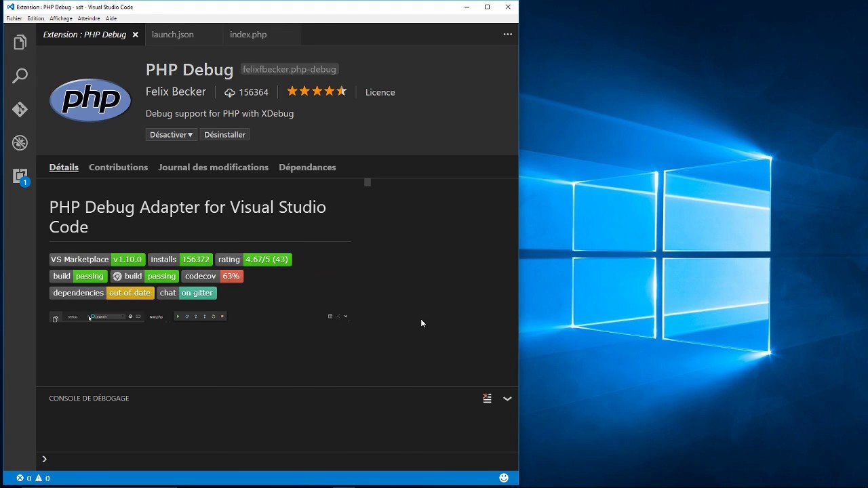Maximize the Visual Studio Code window

487,7
